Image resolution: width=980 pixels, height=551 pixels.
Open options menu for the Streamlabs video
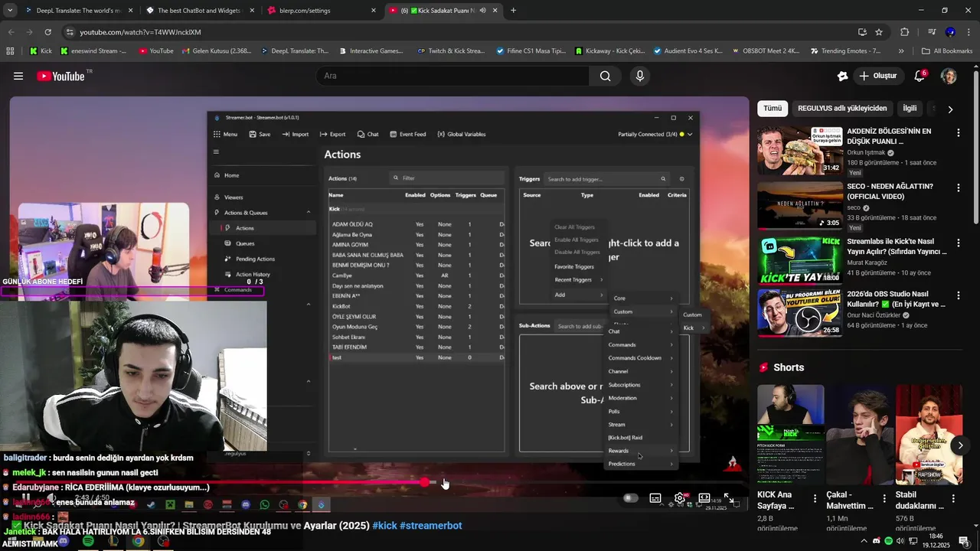coord(958,243)
